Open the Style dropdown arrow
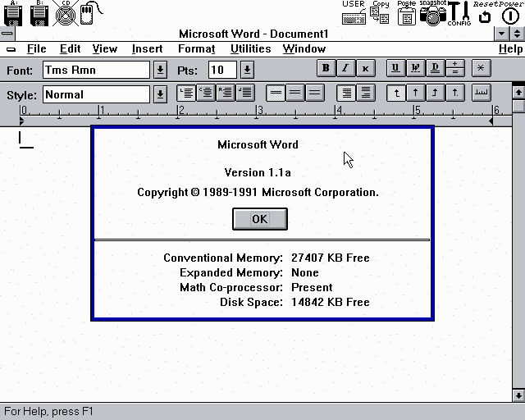 [161, 94]
